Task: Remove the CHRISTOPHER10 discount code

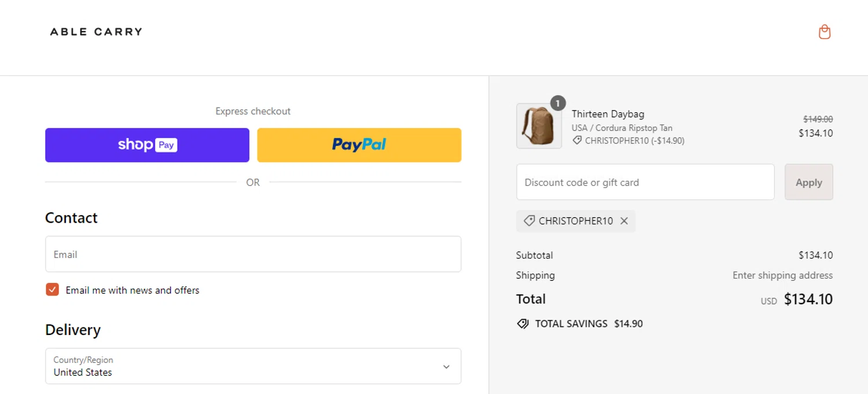Action: (624, 221)
